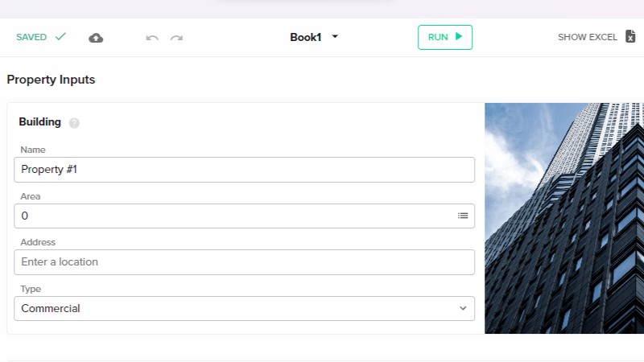This screenshot has width=644, height=362.
Task: Open the Building help tooltip icon
Action: click(x=74, y=123)
